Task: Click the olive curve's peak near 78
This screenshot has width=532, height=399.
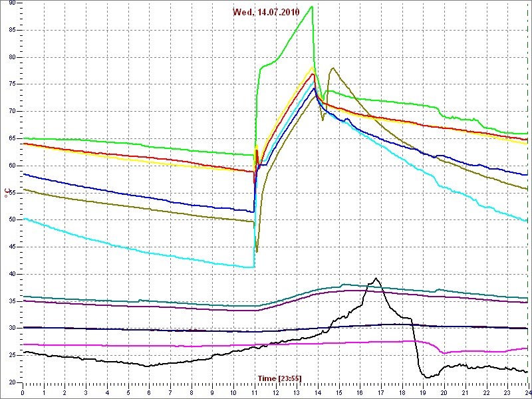Action: click(x=333, y=68)
